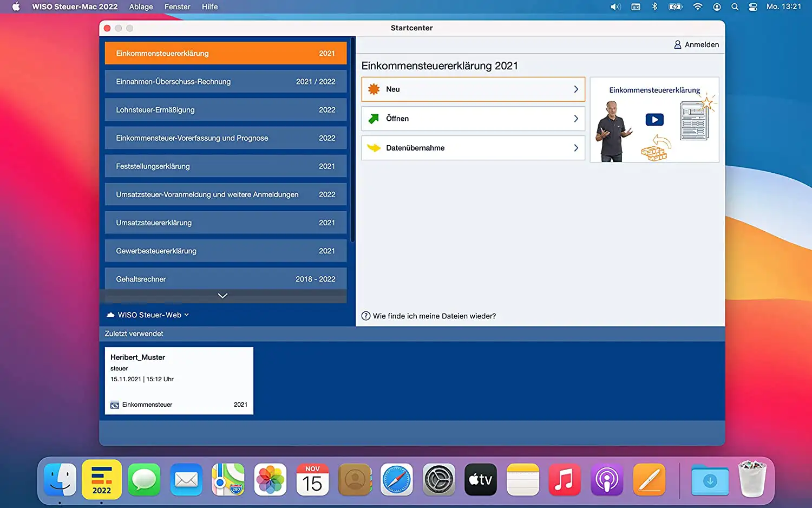
Task: Click the orange star Neu icon
Action: [374, 89]
